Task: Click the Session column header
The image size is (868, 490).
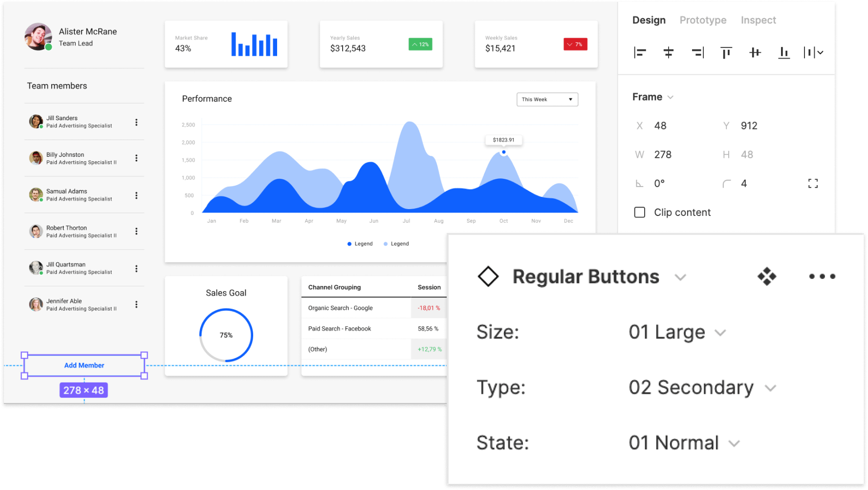Action: pos(429,287)
